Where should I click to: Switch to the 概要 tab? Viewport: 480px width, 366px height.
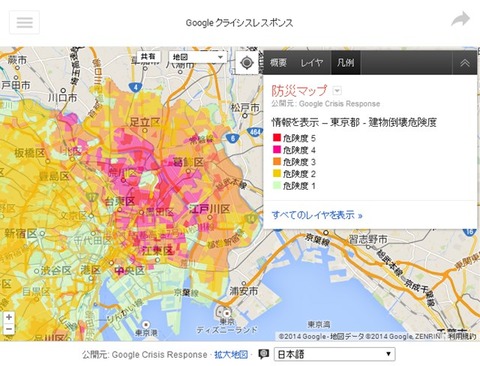[278, 63]
